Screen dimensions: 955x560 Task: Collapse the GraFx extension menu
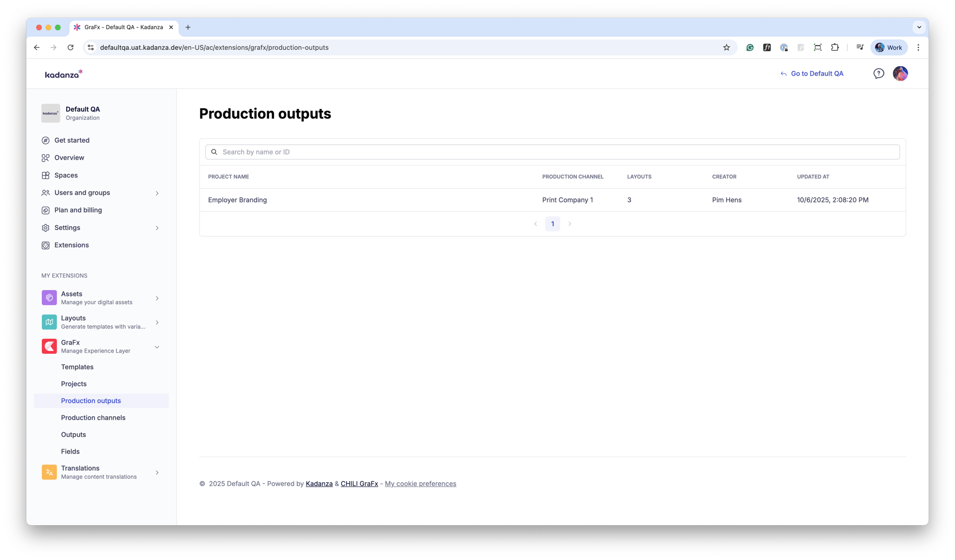tap(157, 347)
